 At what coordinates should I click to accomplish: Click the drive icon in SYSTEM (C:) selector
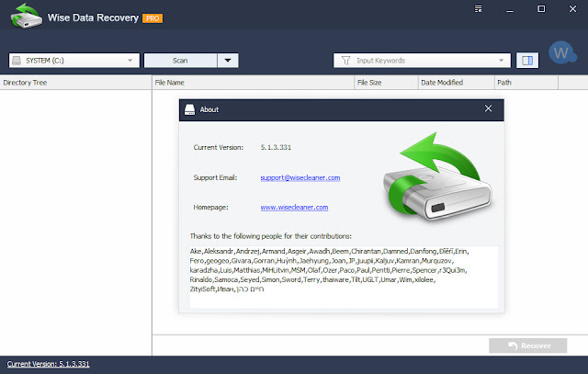tap(17, 61)
